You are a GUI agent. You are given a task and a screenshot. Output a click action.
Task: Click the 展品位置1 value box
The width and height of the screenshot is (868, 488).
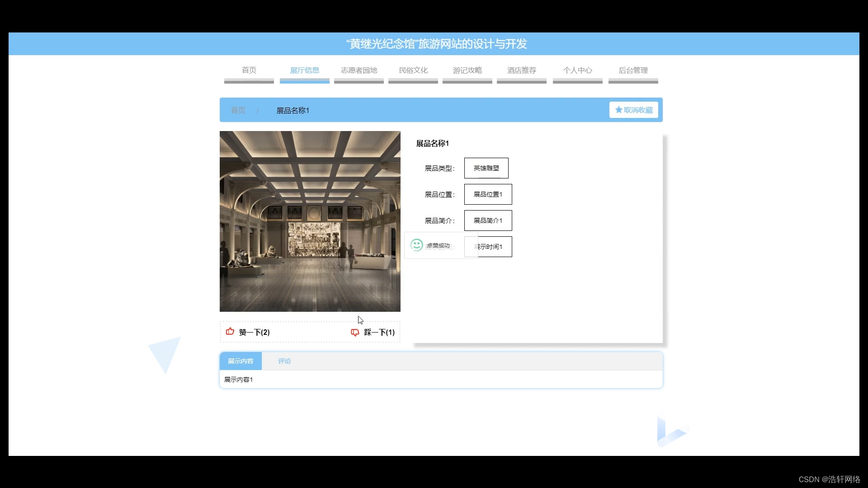pos(488,194)
